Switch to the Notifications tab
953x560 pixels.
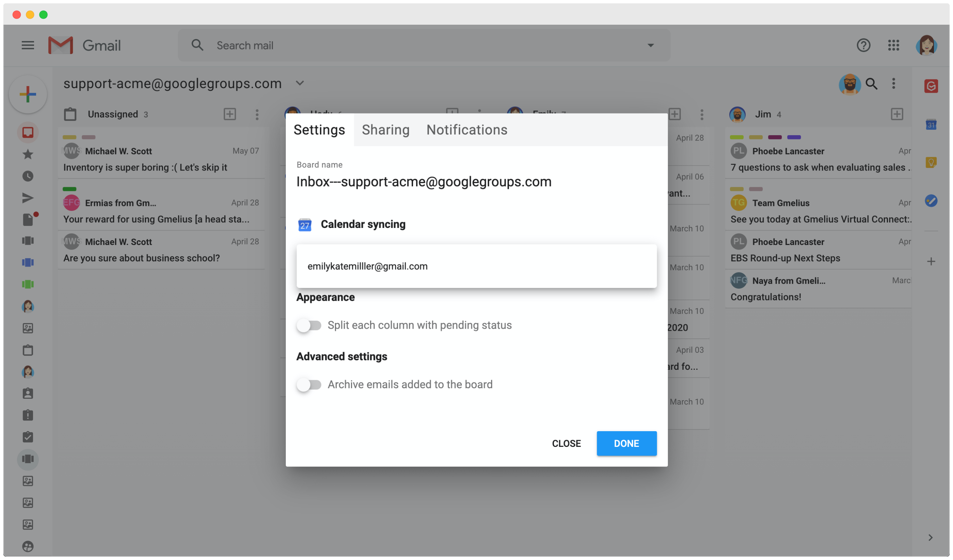[x=467, y=130]
